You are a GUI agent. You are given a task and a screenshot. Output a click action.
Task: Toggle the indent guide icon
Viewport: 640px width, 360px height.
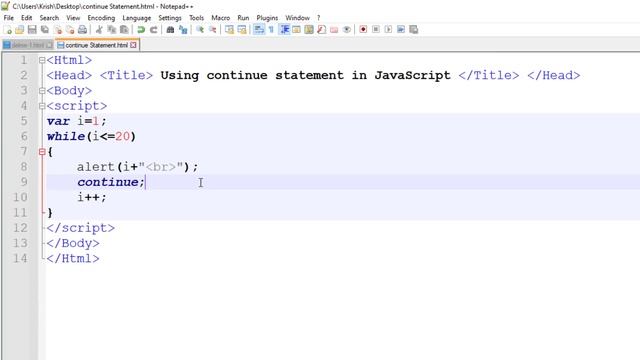(x=284, y=30)
